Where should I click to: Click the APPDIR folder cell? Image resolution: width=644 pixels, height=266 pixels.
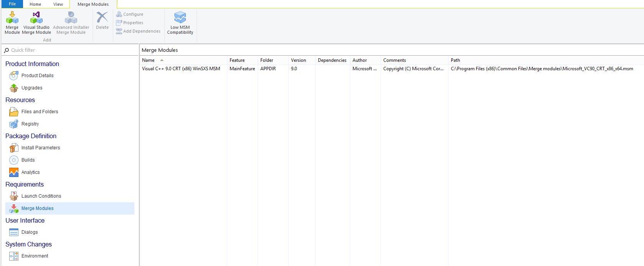coord(268,69)
